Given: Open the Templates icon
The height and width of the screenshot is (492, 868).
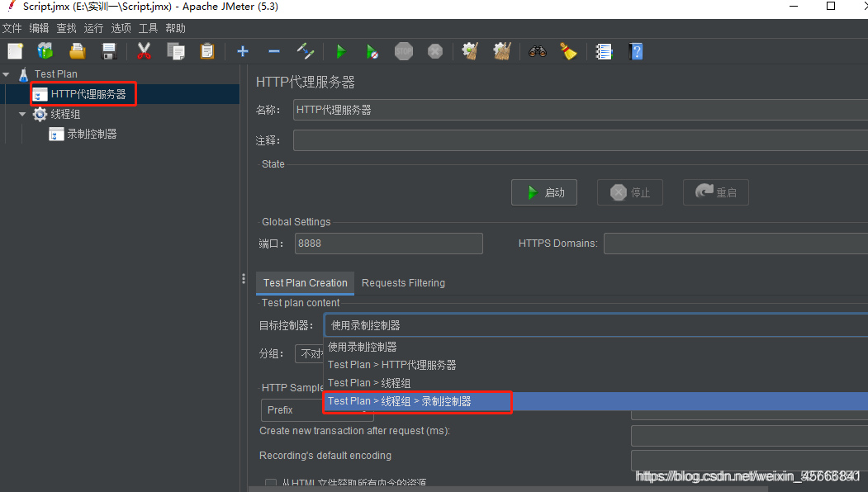Looking at the screenshot, I should [x=45, y=51].
